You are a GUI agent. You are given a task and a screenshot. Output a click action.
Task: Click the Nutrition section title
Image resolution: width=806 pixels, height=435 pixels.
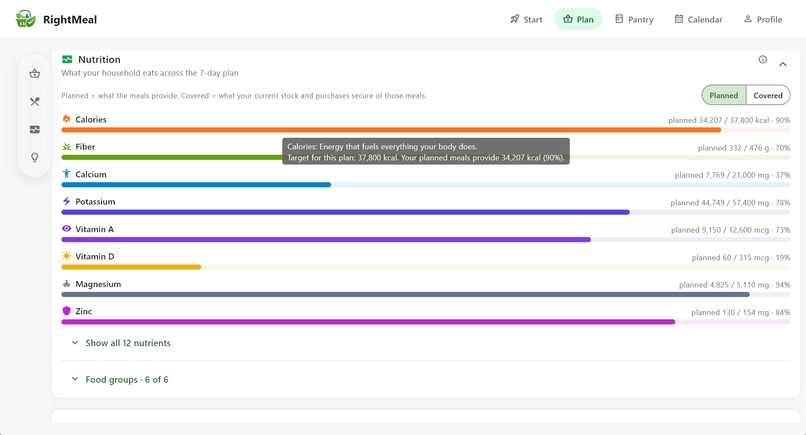pos(99,60)
